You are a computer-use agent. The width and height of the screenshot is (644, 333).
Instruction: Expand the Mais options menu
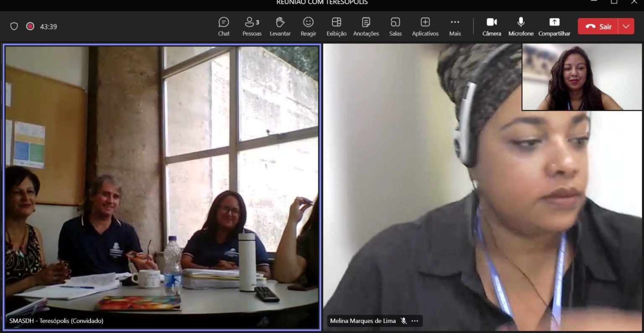[455, 26]
